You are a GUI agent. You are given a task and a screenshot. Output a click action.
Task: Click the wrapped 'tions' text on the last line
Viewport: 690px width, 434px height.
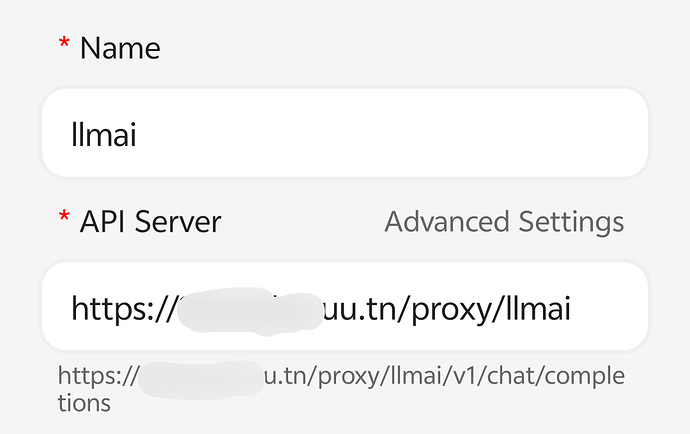pos(84,403)
